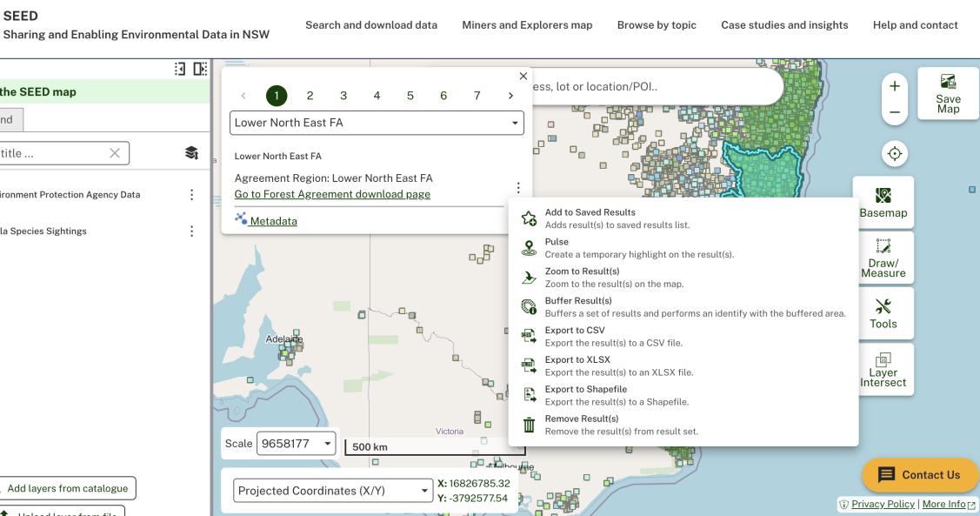Screen dimensions: 980x516
Task: Dock the side panel layout
Action: tap(200, 69)
